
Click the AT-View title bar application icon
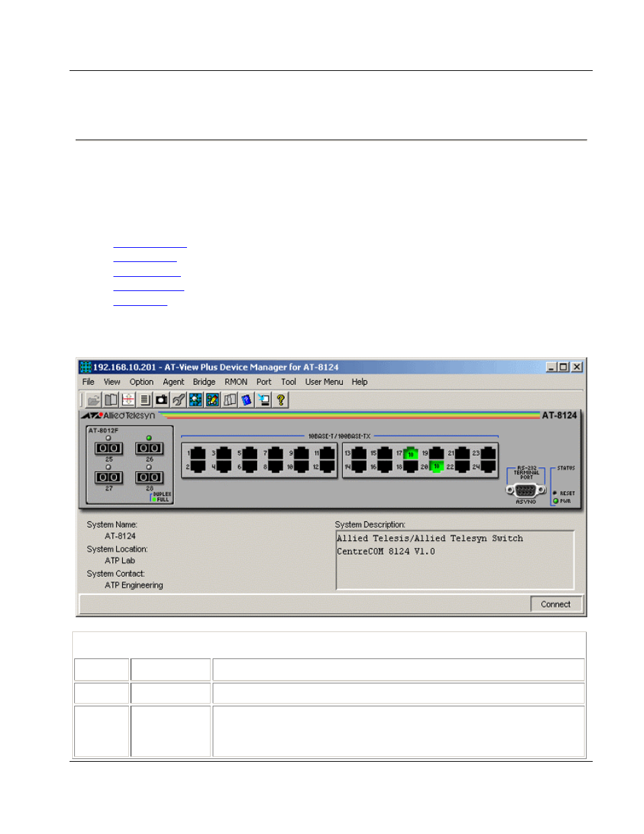pyautogui.click(x=86, y=367)
